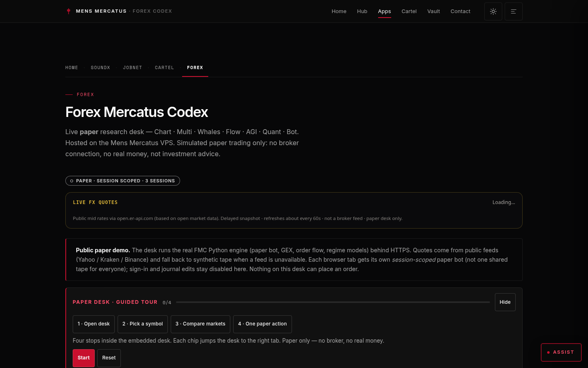Go to the Cartel nav item
The image size is (588, 368).
pos(409,11)
